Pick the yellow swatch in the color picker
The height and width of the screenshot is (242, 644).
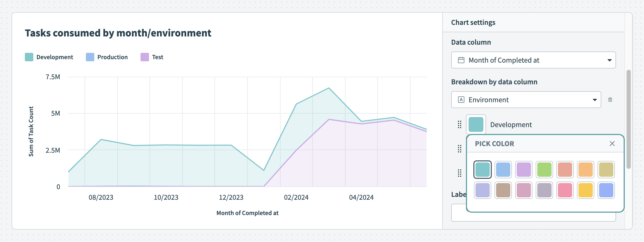tap(586, 190)
